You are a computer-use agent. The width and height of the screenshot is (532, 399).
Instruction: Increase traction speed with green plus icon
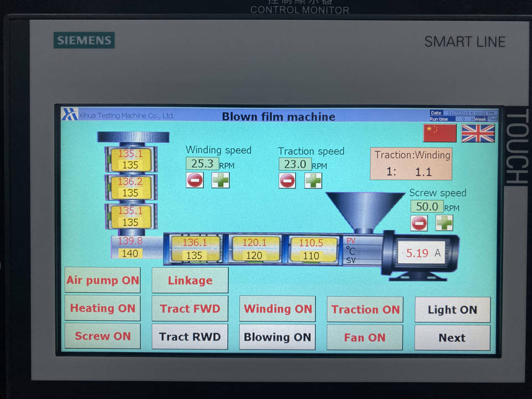click(313, 181)
